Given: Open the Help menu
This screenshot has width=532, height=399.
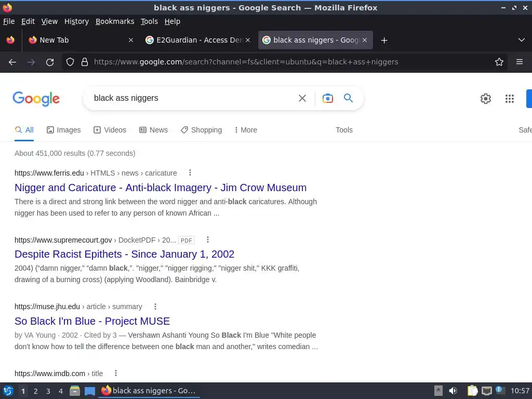Looking at the screenshot, I should [172, 21].
